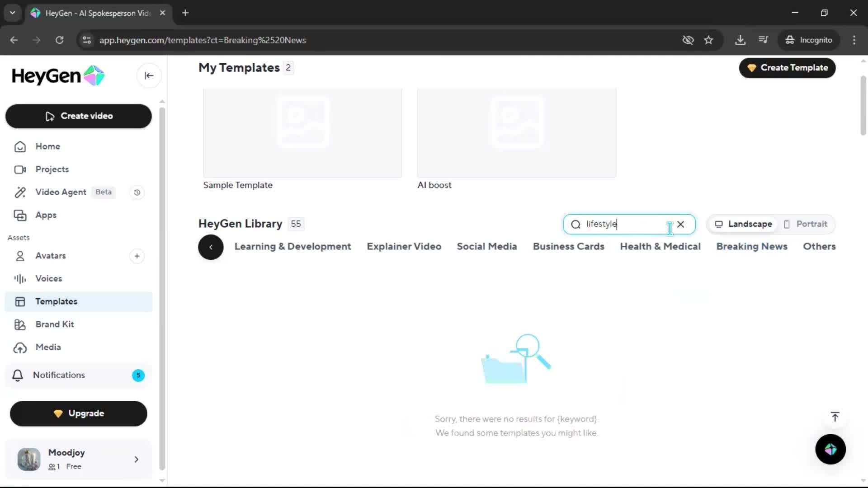
Task: Open the Brand Kit section
Action: click(54, 324)
